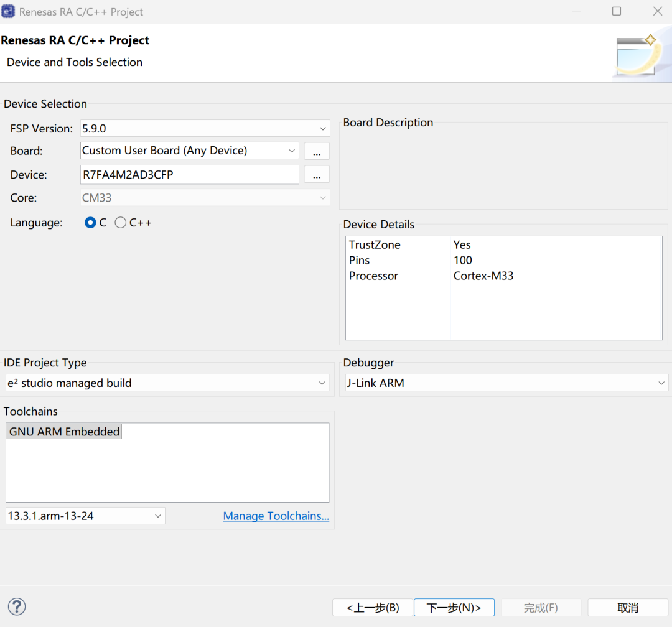This screenshot has width=672, height=627.
Task: Maximize the project dialog window
Action: [x=616, y=12]
